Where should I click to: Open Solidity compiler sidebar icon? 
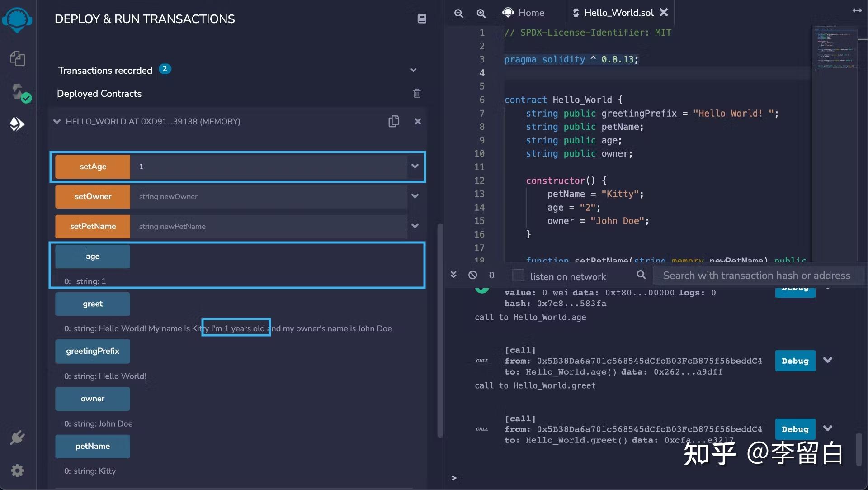click(18, 92)
